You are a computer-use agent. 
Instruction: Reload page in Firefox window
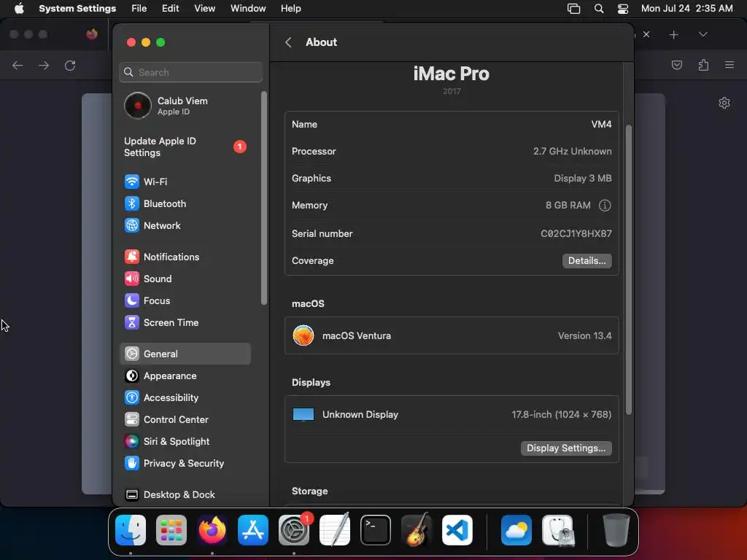[x=70, y=65]
